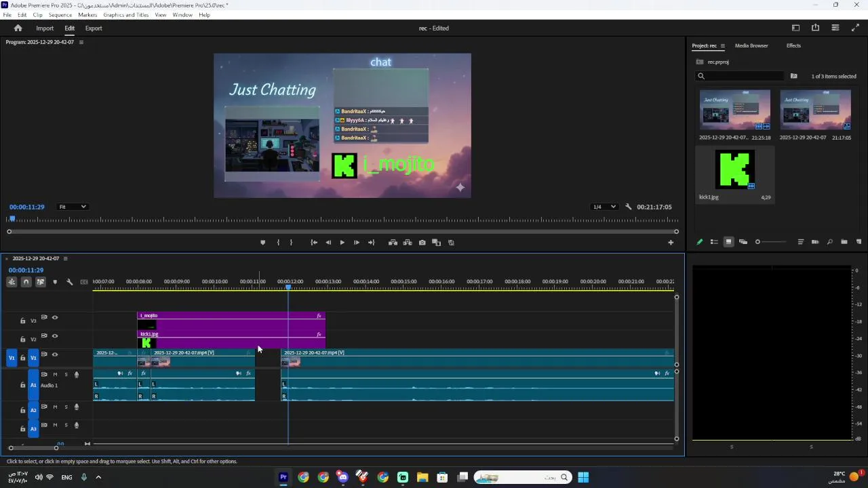Open Program monitor settings wrench
This screenshot has width=868, height=488.
(x=629, y=207)
